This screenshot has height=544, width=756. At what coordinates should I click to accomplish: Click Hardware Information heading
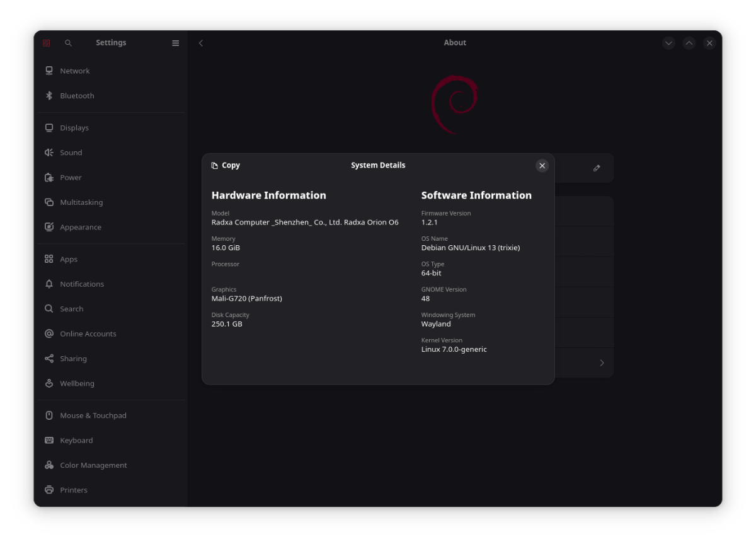[x=269, y=195]
